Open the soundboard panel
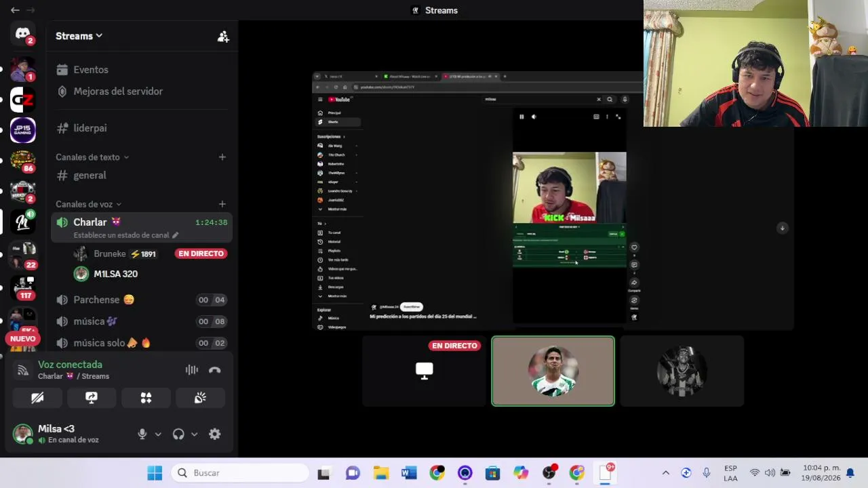Image resolution: width=868 pixels, height=488 pixels. coord(200,398)
